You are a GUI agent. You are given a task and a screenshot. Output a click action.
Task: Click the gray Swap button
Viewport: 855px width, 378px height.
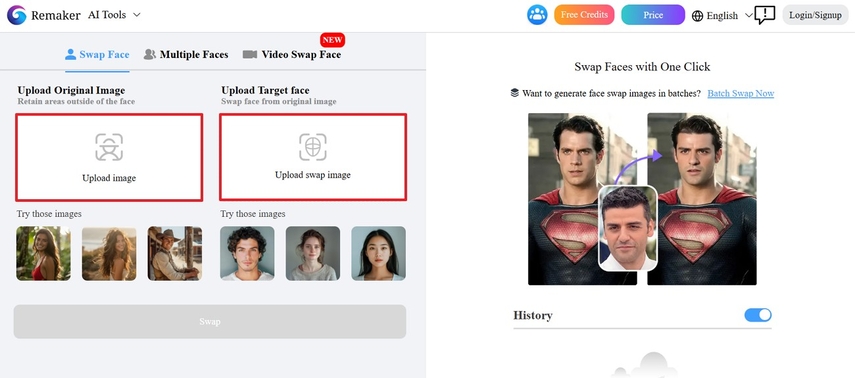point(210,322)
